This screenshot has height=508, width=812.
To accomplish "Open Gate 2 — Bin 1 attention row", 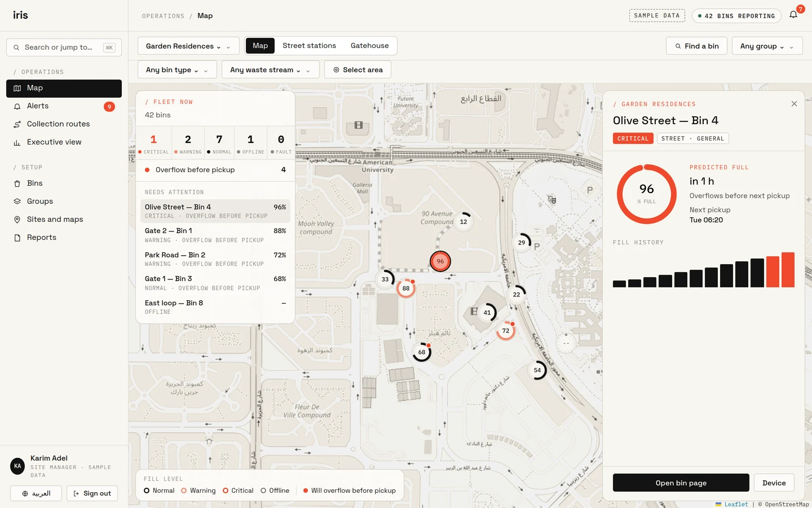I will 215,235.
